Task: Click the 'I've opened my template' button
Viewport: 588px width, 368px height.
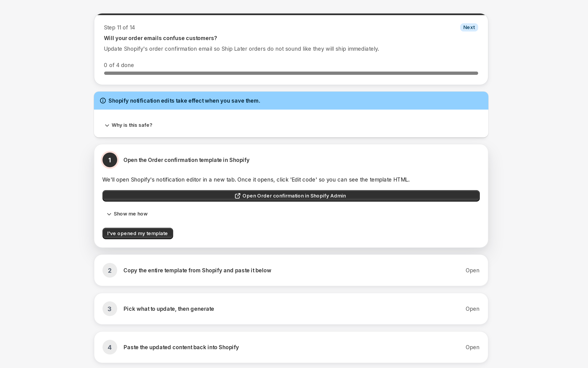Action: [138, 233]
